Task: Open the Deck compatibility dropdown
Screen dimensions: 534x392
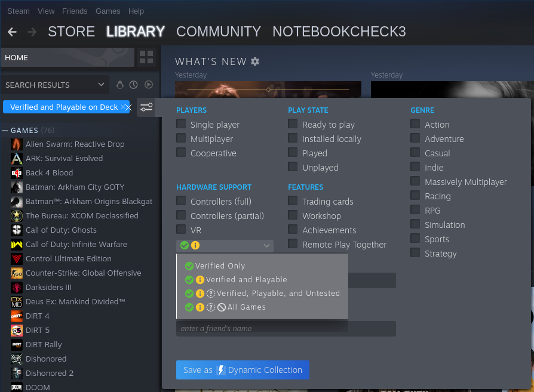Action: [225, 246]
